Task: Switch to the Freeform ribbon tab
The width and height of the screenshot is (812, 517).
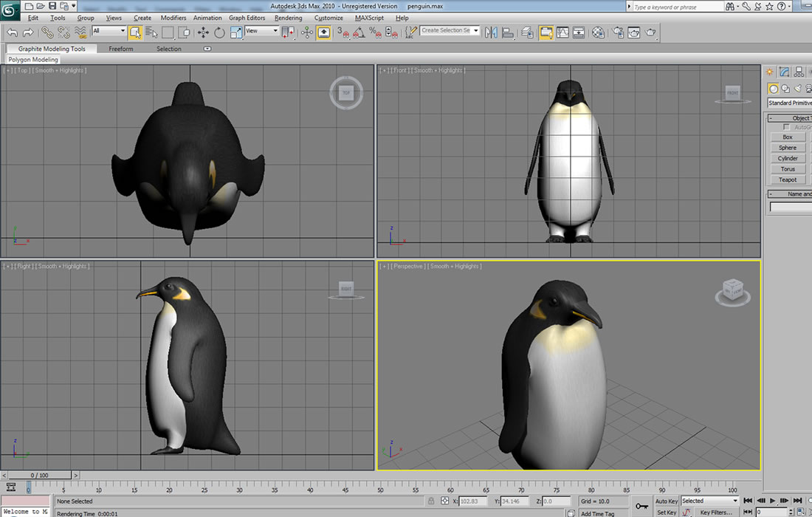Action: [x=121, y=49]
